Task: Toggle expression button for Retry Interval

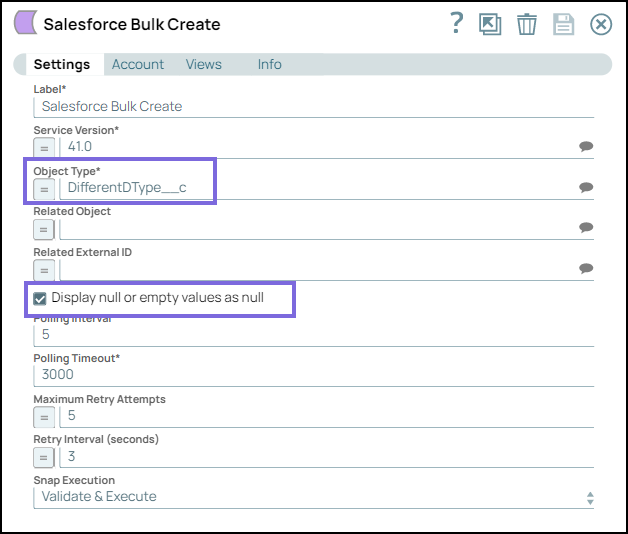Action: (44, 457)
